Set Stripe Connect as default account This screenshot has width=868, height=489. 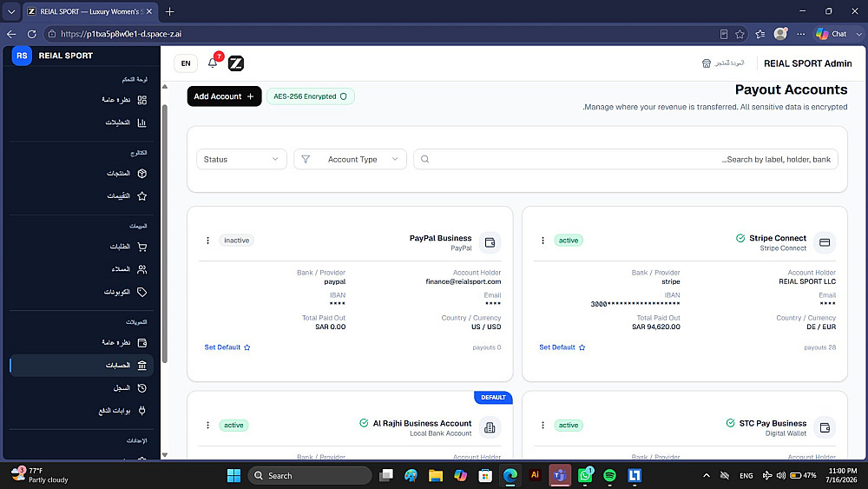pos(562,347)
